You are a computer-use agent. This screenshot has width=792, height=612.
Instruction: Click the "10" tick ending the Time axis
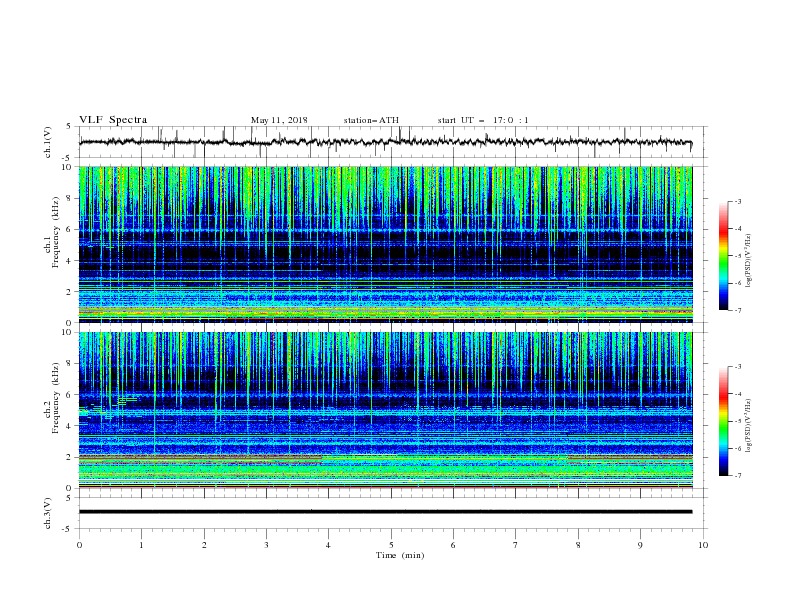pos(703,545)
